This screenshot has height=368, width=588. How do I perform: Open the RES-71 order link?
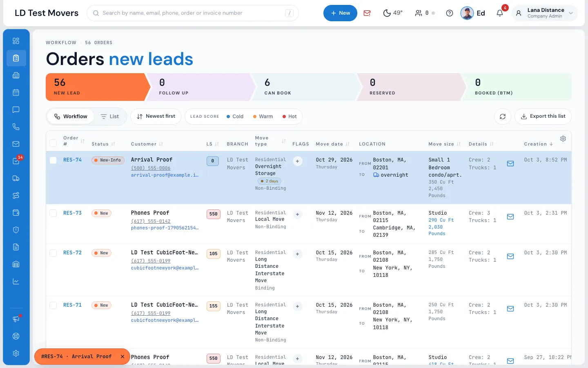72,305
